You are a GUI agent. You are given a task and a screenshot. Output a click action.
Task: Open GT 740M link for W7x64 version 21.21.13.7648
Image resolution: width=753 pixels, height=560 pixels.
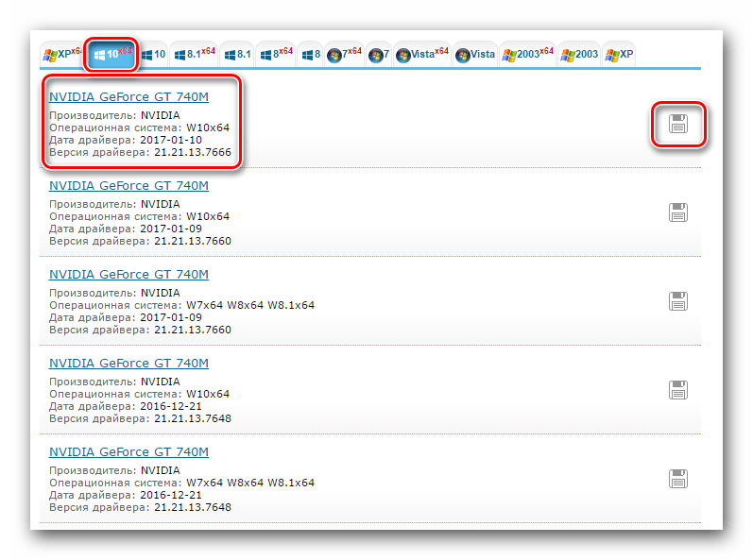pos(128,452)
